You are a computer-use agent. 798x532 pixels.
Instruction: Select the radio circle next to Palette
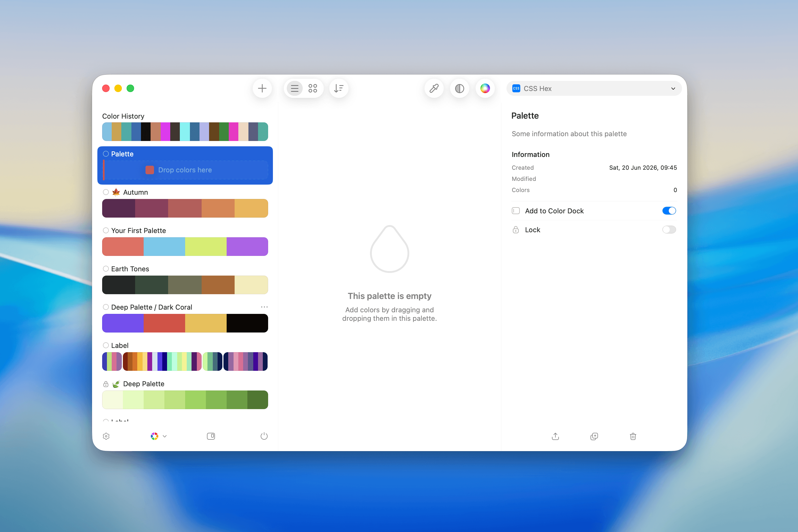(x=106, y=154)
